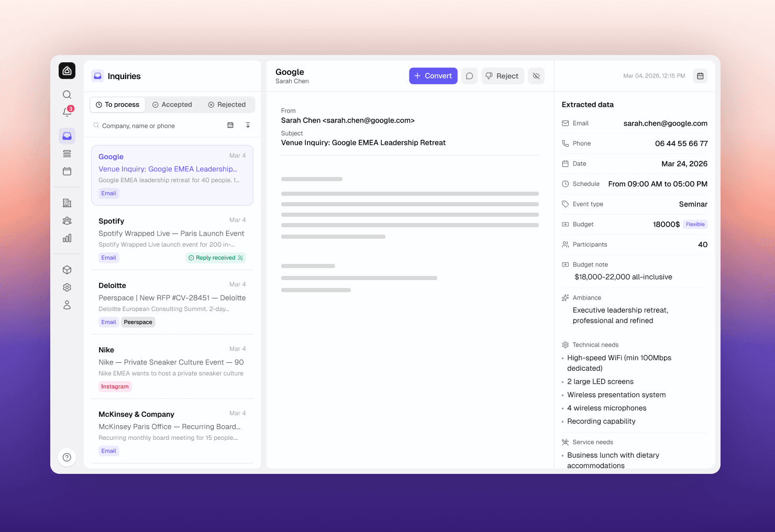Click calendar button beside Mar 04 timestamp
Image resolution: width=775 pixels, height=532 pixels.
coord(700,76)
